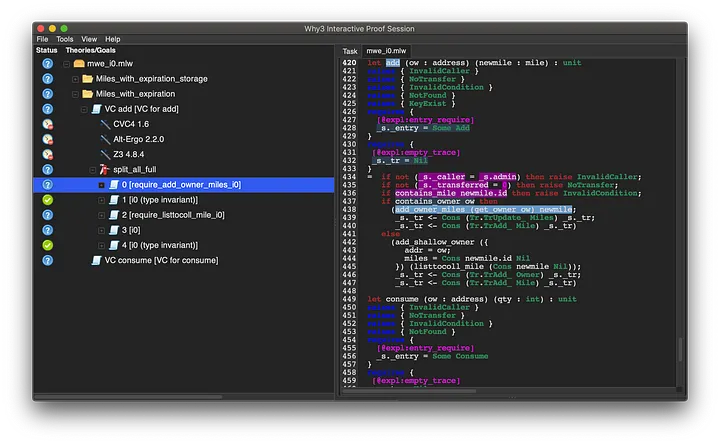Select the mwe_i0.mlw source tab
The width and height of the screenshot is (720, 444).
[385, 50]
